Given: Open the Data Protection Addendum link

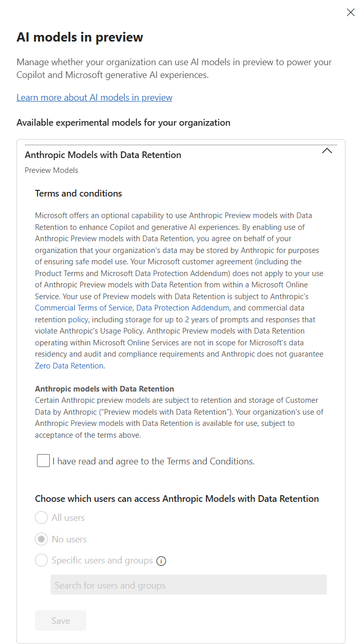Looking at the screenshot, I should 183,308.
